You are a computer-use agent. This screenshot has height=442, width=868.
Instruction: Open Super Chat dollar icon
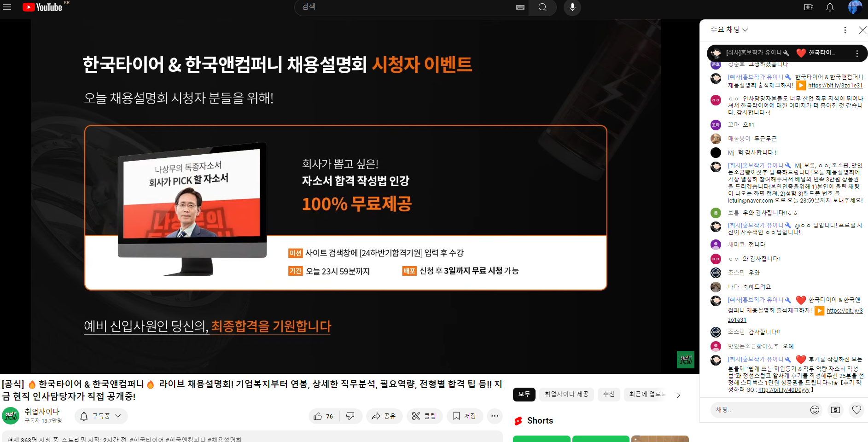click(x=835, y=410)
